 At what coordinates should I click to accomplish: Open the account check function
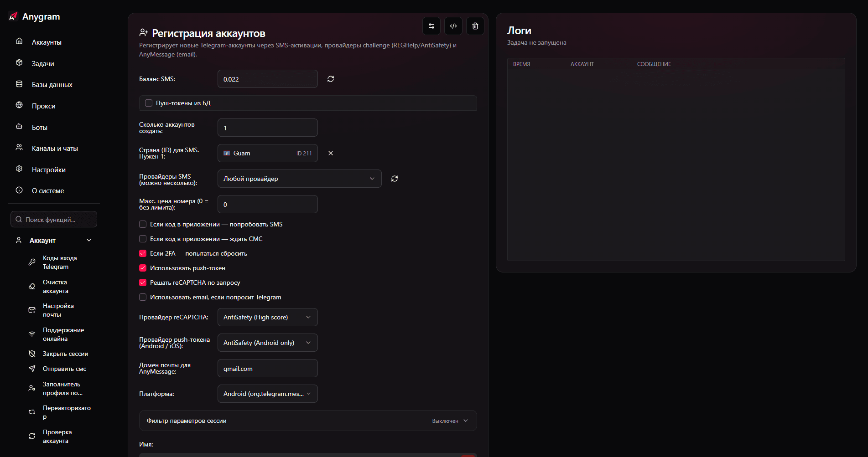(57, 436)
